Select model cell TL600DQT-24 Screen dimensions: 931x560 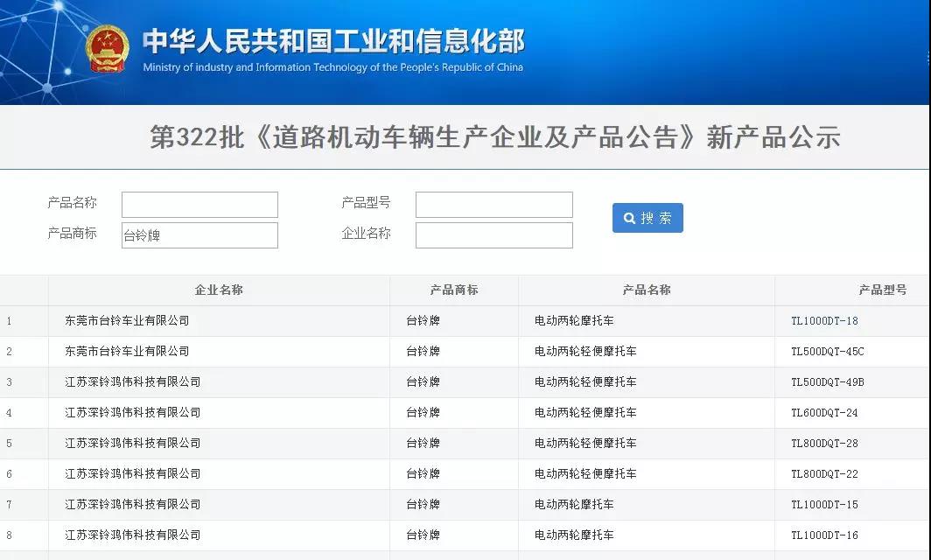pos(824,413)
